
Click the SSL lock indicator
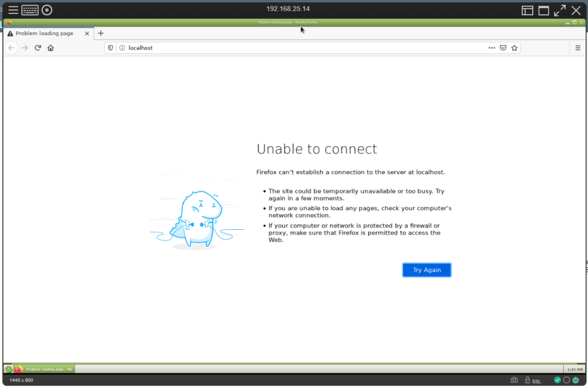[533, 380]
